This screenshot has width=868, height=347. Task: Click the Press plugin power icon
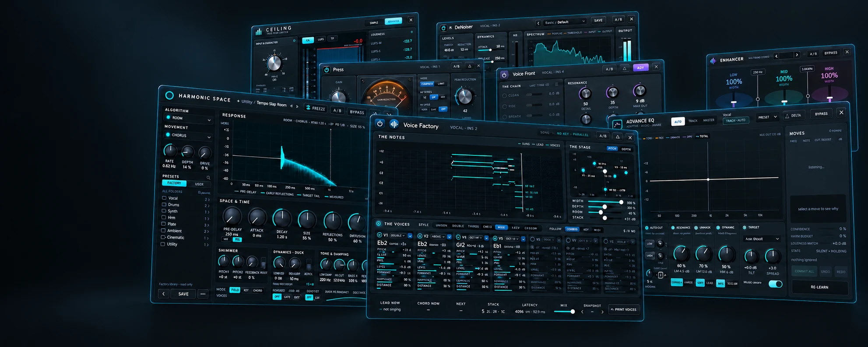327,70
